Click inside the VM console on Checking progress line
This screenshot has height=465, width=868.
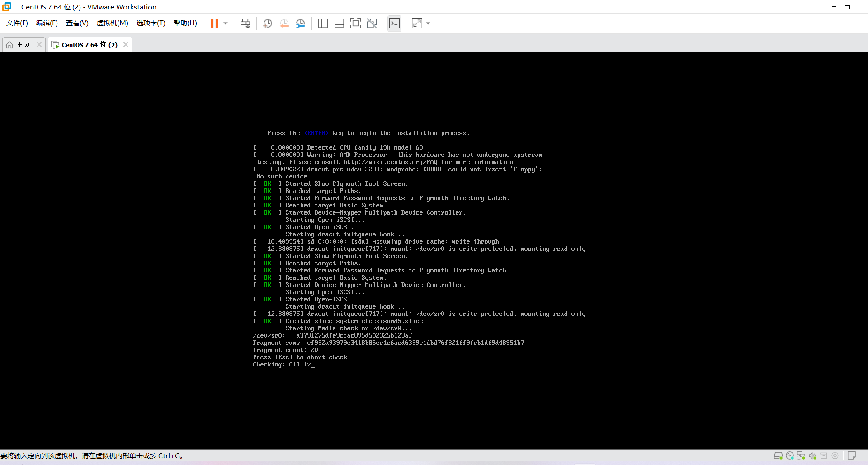283,365
